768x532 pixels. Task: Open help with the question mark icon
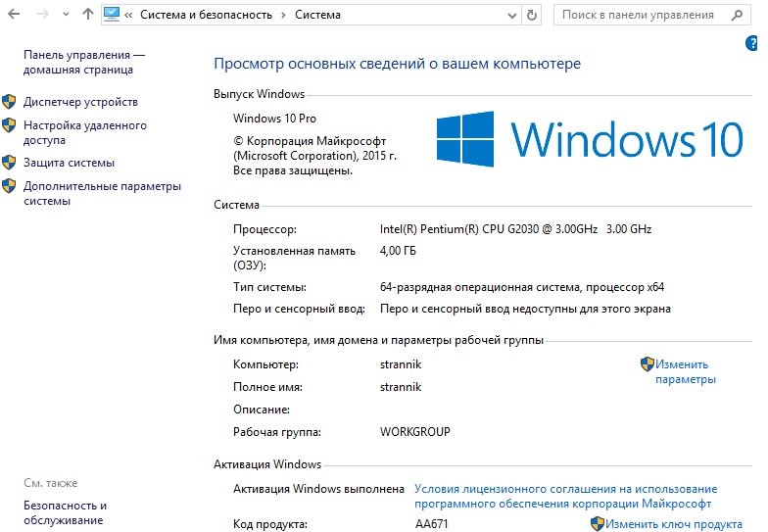click(752, 43)
